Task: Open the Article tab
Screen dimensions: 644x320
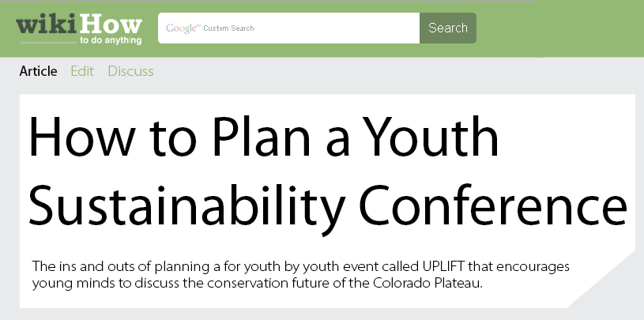Action: [38, 71]
